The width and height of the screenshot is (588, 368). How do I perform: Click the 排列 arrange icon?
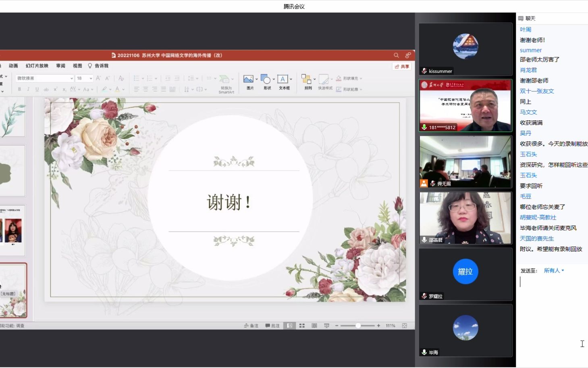pyautogui.click(x=307, y=79)
